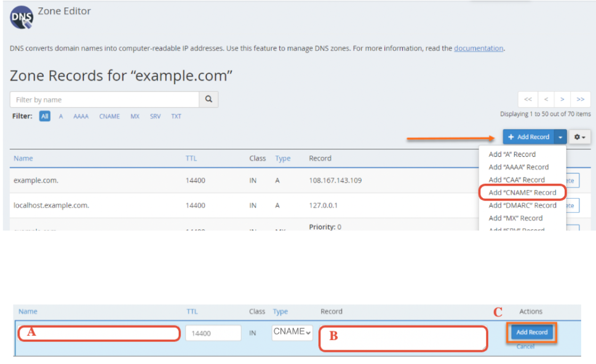The height and width of the screenshot is (364, 596).
Task: Open the CNAME type select box
Action: click(x=292, y=332)
